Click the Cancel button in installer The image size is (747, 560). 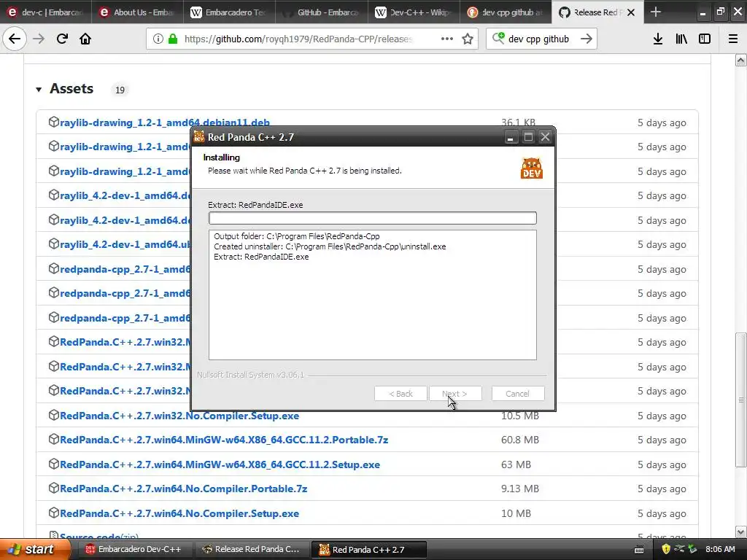pos(518,393)
